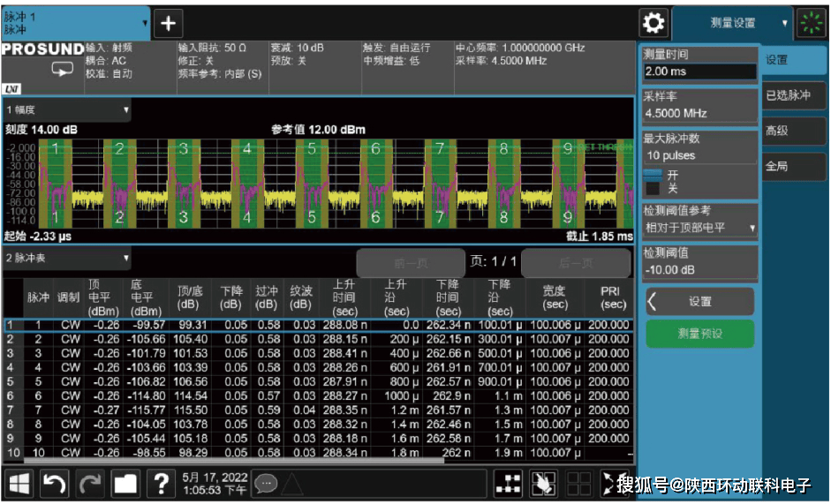Screen dimensions: 831x504
Task: Click the stop time '截止 1.85 ms'
Action: click(600, 237)
